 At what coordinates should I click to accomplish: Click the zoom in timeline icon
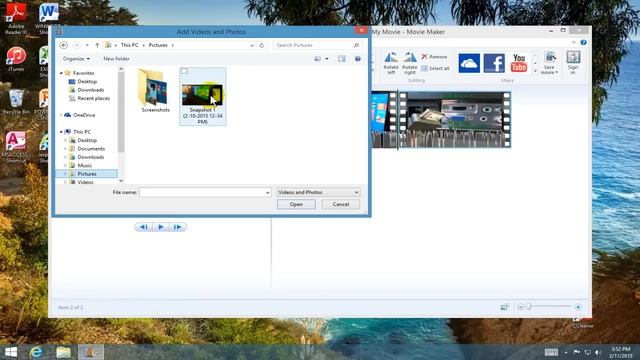[578, 307]
